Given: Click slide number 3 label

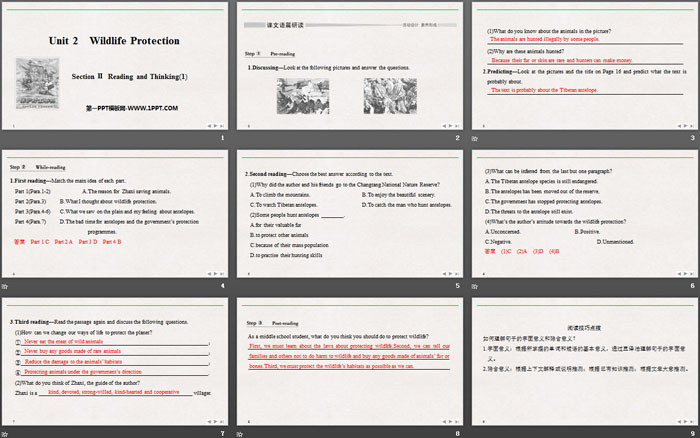Looking at the screenshot, I should tap(692, 138).
